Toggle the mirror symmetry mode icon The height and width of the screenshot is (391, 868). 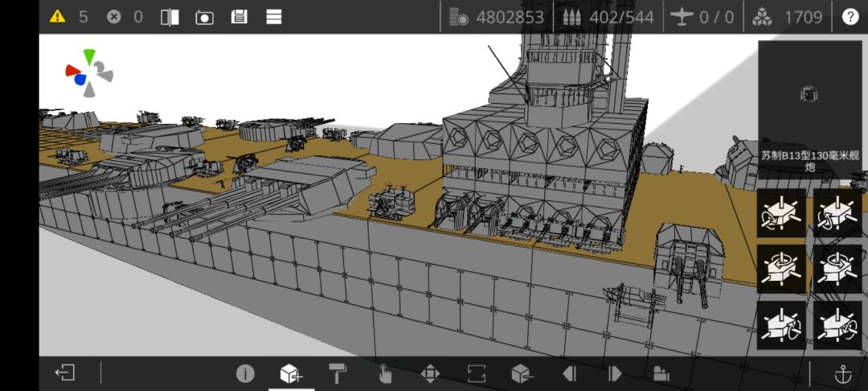pos(170,17)
